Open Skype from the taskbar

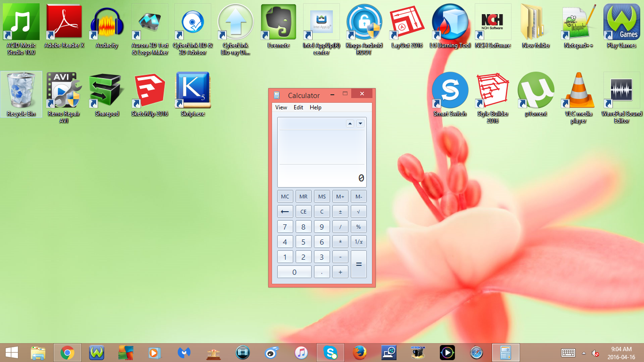[330, 352]
